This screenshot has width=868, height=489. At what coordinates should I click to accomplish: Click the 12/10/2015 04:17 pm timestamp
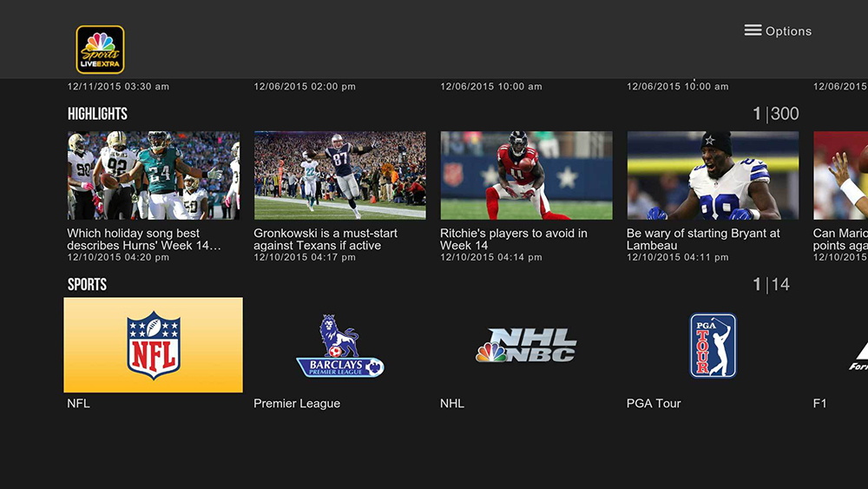pyautogui.click(x=305, y=257)
